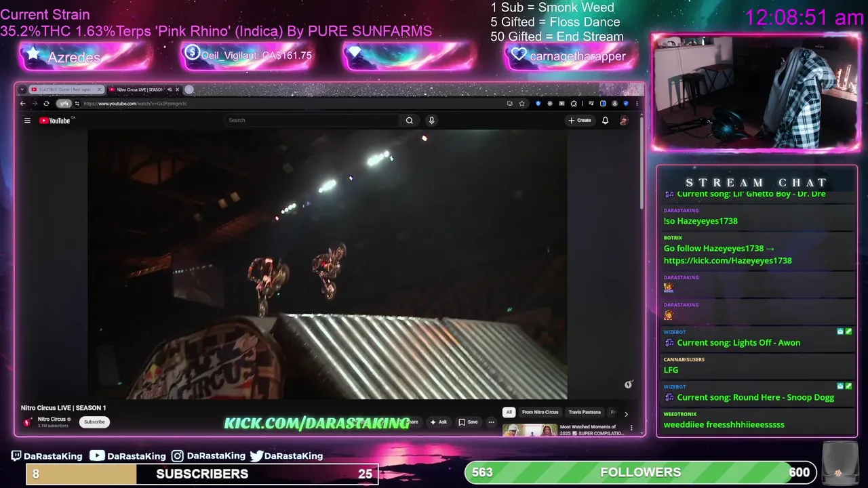
Task: Click the Twitch DaRastaKing social icon
Action: 16,456
